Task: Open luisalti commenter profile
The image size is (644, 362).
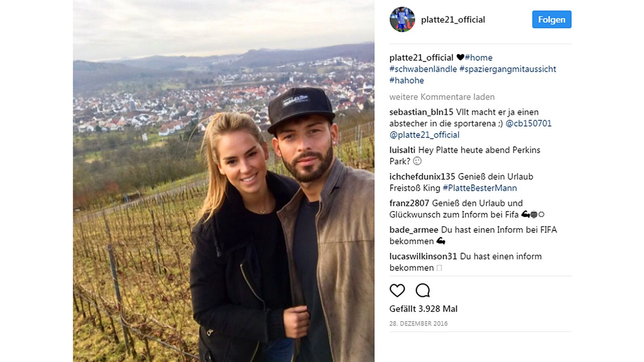Action: (x=402, y=150)
